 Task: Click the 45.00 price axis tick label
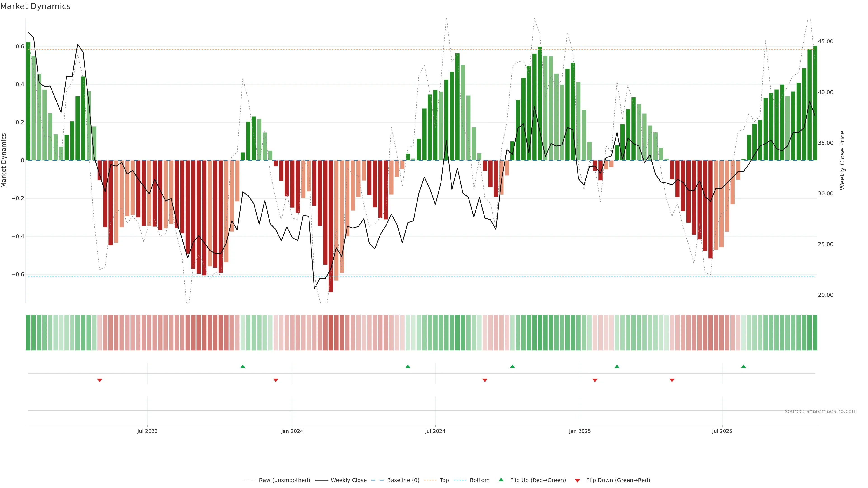825,41
